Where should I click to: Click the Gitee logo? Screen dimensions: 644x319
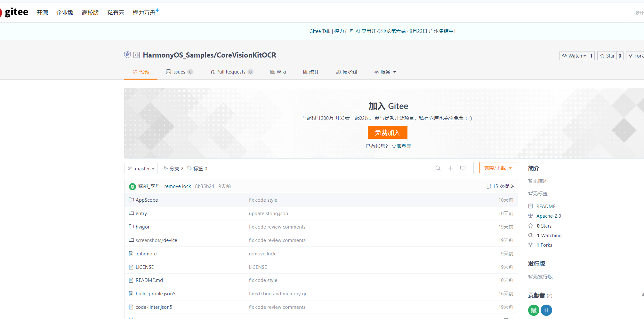(x=14, y=12)
